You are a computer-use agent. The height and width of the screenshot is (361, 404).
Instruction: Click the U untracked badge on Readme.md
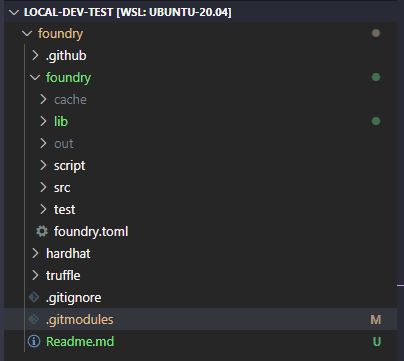pos(377,342)
